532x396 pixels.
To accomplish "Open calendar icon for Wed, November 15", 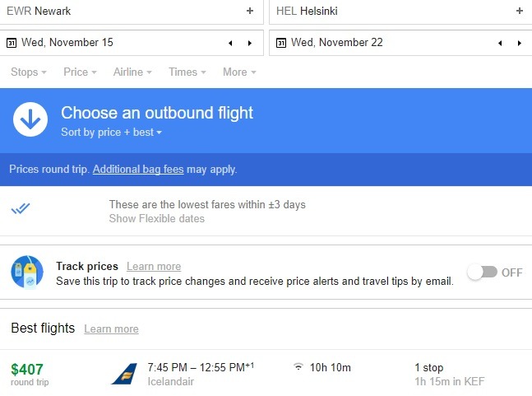I will 12,43.
